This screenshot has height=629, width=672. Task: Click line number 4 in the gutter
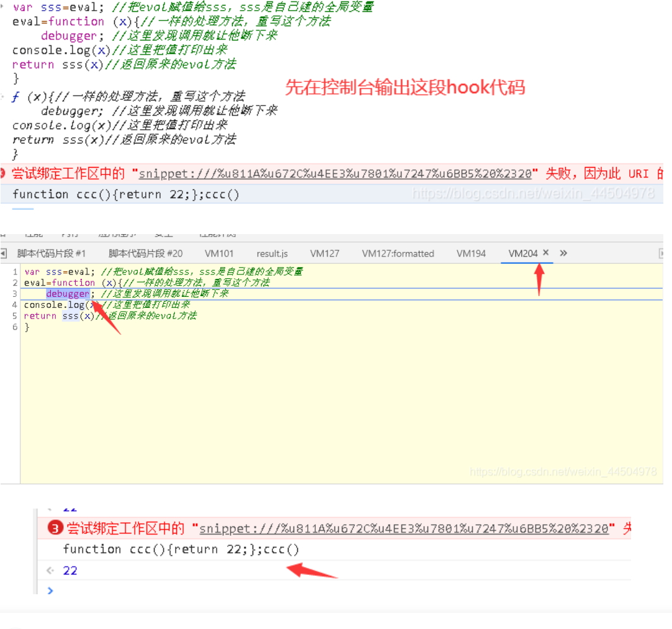click(15, 305)
